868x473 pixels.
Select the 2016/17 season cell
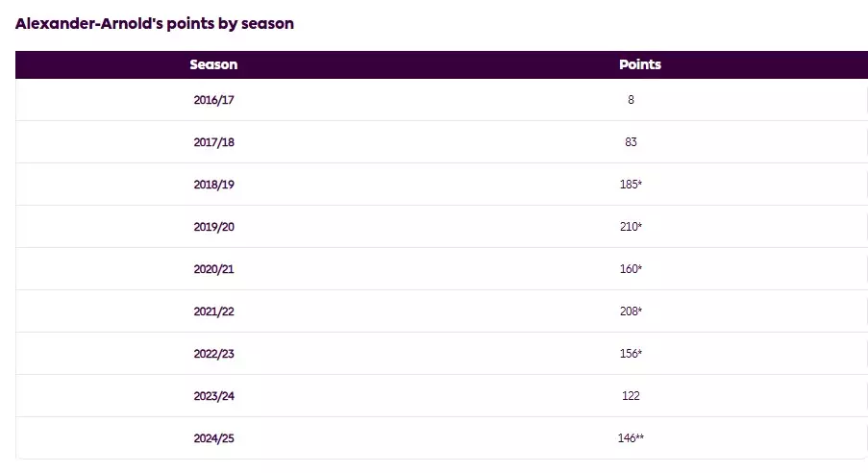[x=213, y=100]
